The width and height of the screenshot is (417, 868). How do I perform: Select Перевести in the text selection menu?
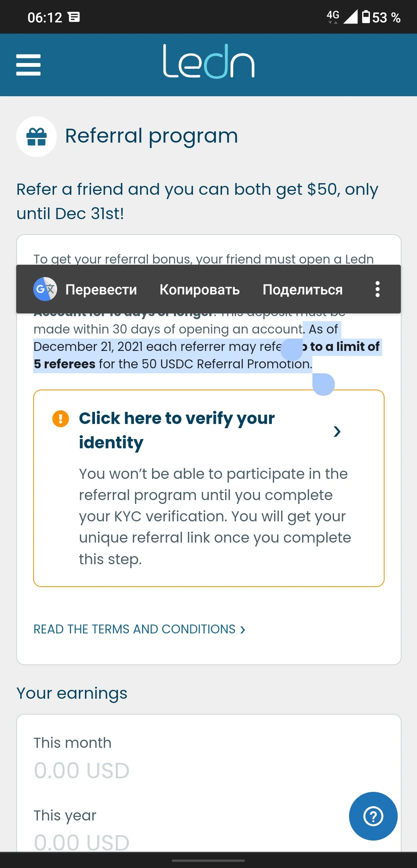[101, 289]
